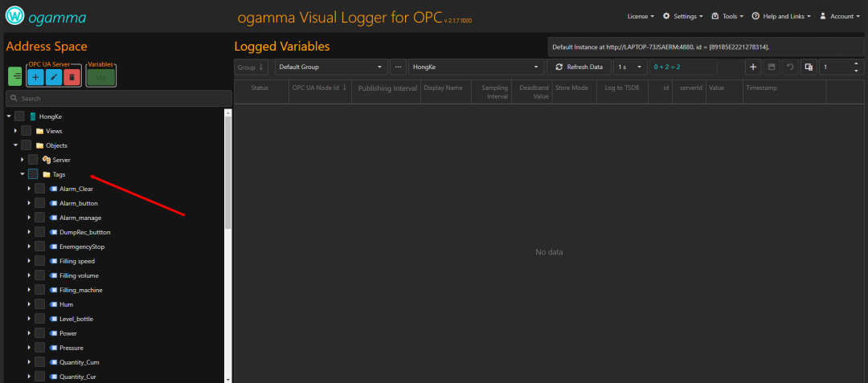
Task: Click the ogamma logo icon
Action: pyautogui.click(x=14, y=17)
